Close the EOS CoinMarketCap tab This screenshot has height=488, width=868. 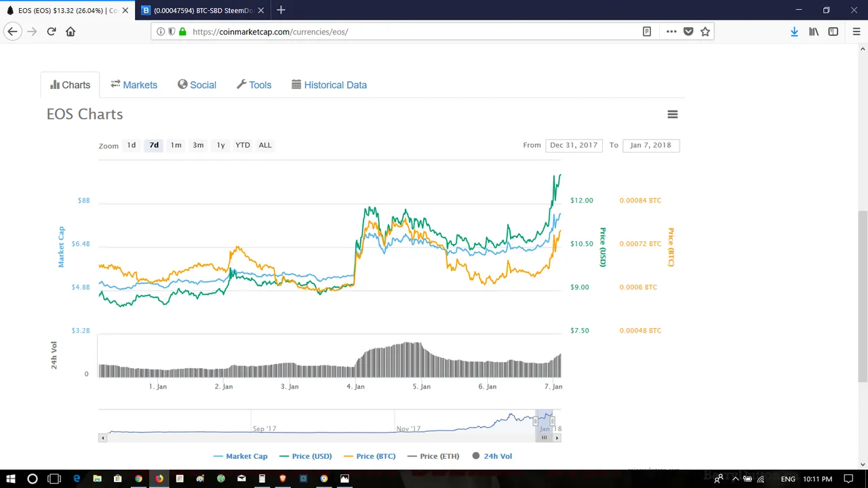pos(125,11)
